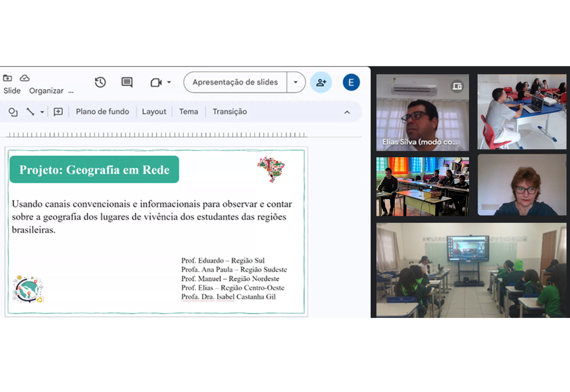Open the Transição panel
The width and height of the screenshot is (570, 392).
pyautogui.click(x=230, y=112)
